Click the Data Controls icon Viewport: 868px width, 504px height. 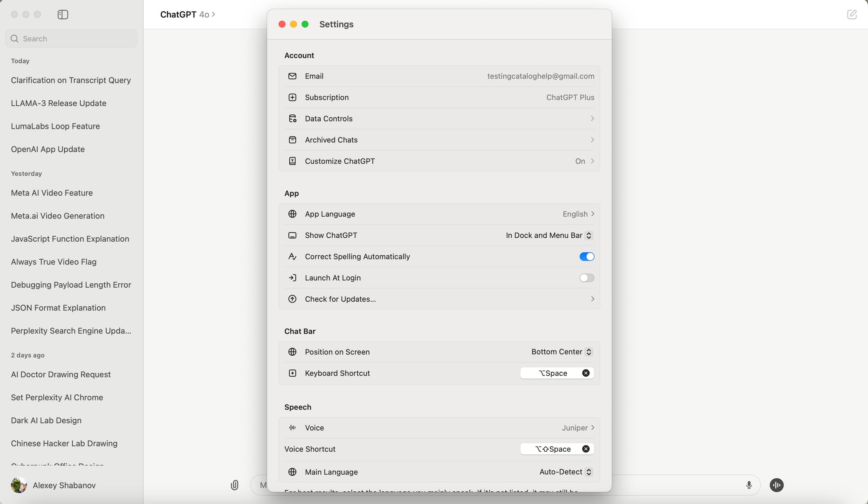(293, 118)
